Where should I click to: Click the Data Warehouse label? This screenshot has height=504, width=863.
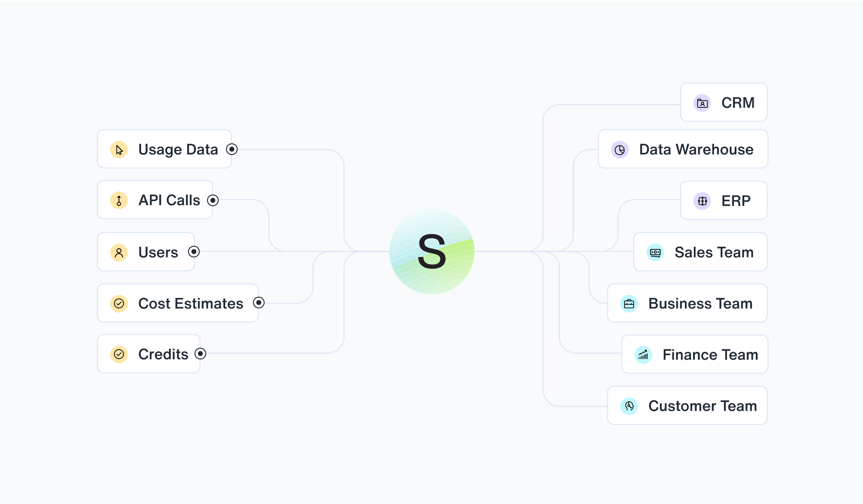pyautogui.click(x=696, y=150)
